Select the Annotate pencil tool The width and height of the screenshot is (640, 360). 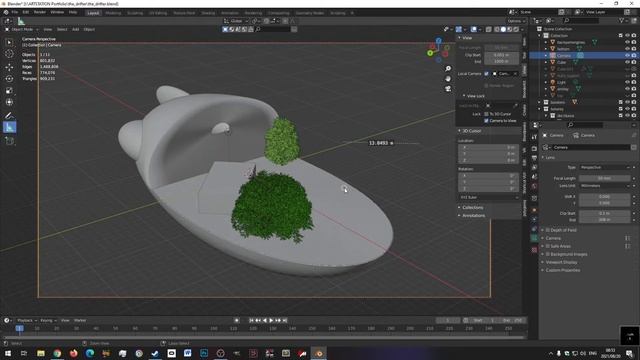pyautogui.click(x=9, y=116)
